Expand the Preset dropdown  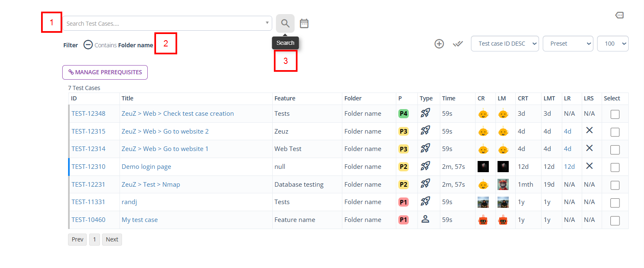[568, 44]
